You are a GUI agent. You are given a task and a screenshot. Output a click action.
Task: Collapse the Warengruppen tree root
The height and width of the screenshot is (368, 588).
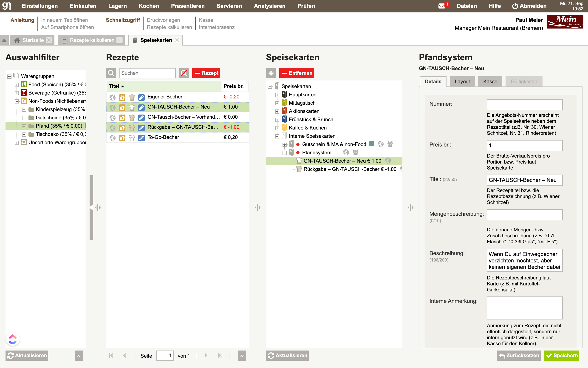[x=9, y=76]
